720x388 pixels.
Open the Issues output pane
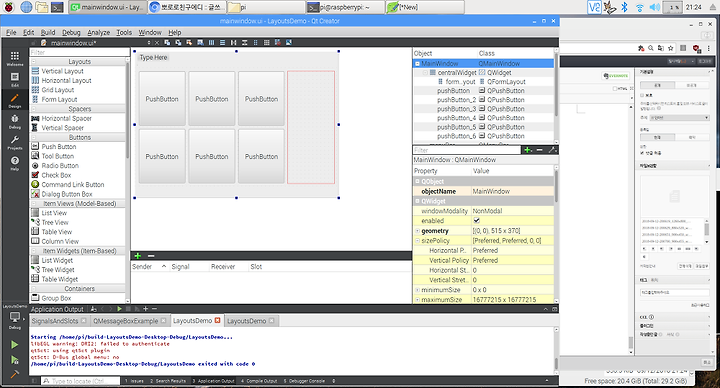point(135,381)
